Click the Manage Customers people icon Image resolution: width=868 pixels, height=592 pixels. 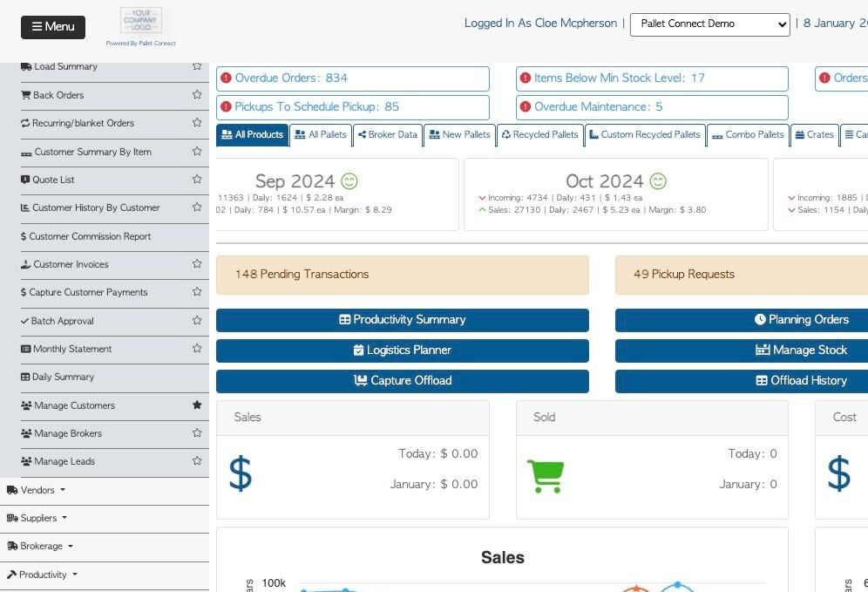coord(26,405)
